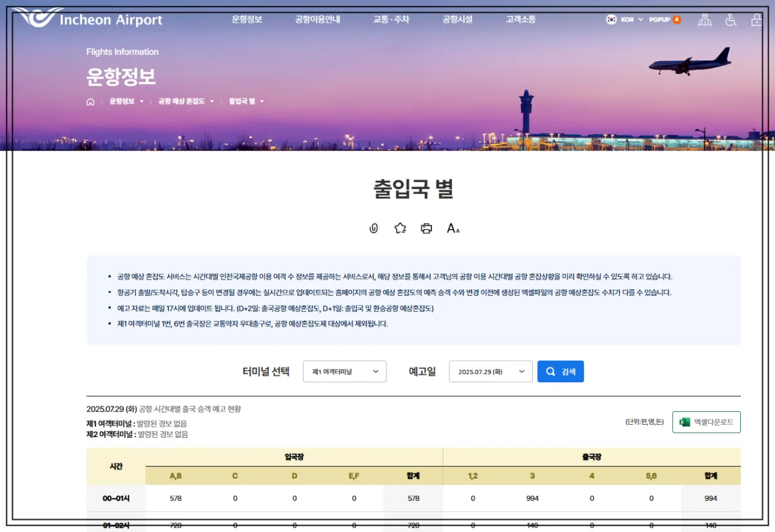Print this page via printer icon
The height and width of the screenshot is (532, 775).
[426, 228]
